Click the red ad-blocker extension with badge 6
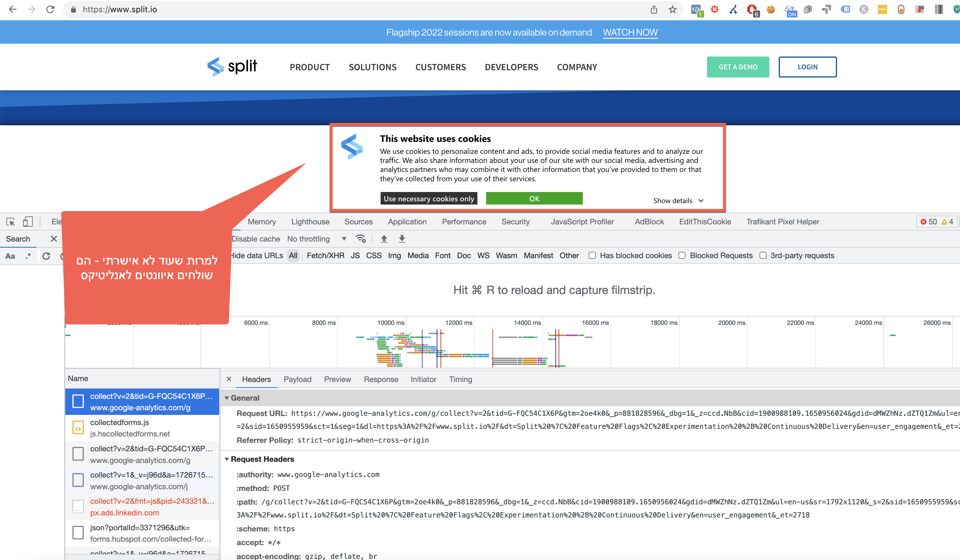Screen dimensions: 960x560 [752, 10]
